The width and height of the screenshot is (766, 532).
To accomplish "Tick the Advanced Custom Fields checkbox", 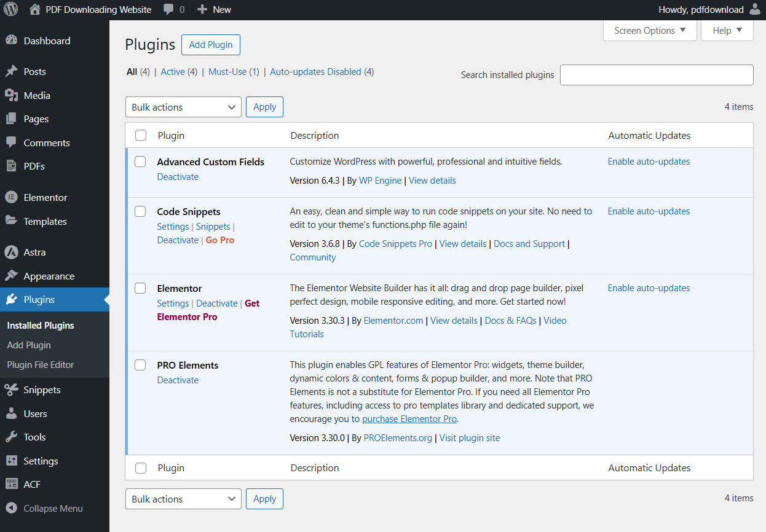I will click(x=140, y=162).
